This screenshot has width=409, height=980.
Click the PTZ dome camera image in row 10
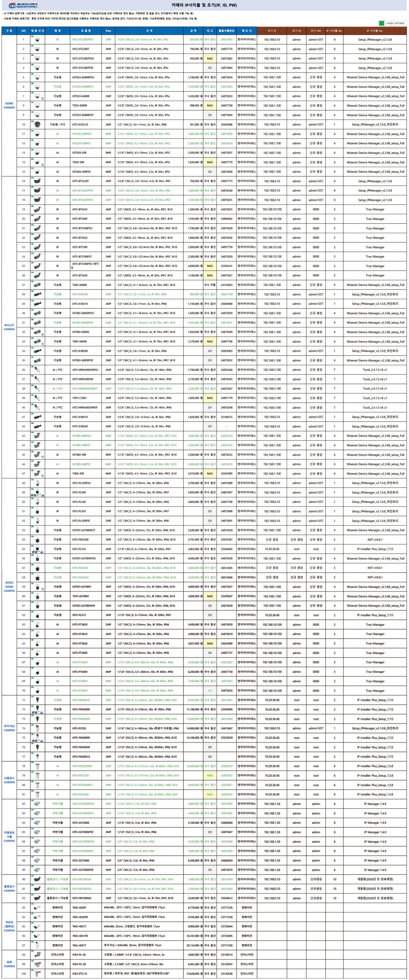(37, 124)
